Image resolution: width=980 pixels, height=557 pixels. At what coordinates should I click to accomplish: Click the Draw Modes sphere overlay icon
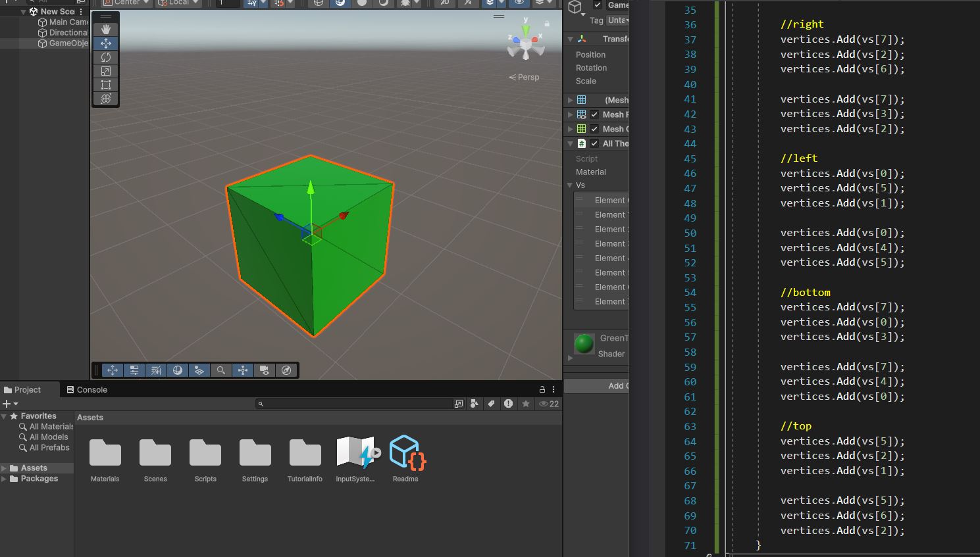pos(178,370)
